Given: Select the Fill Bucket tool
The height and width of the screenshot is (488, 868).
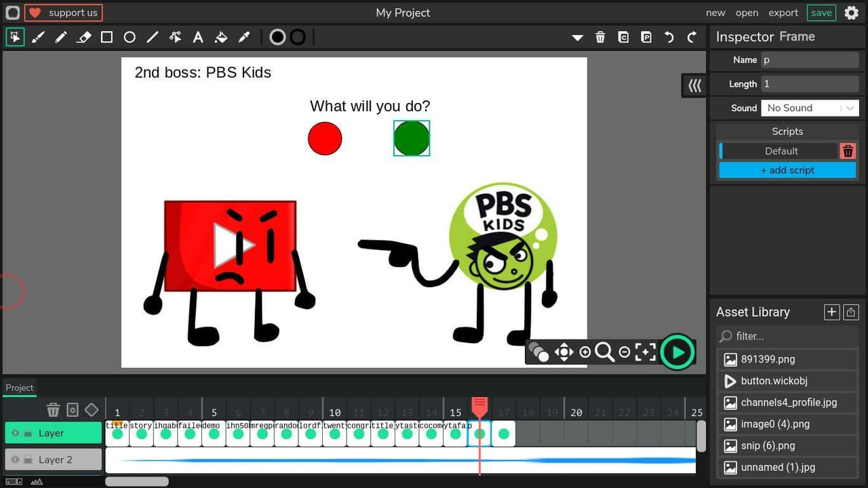Looking at the screenshot, I should point(221,37).
